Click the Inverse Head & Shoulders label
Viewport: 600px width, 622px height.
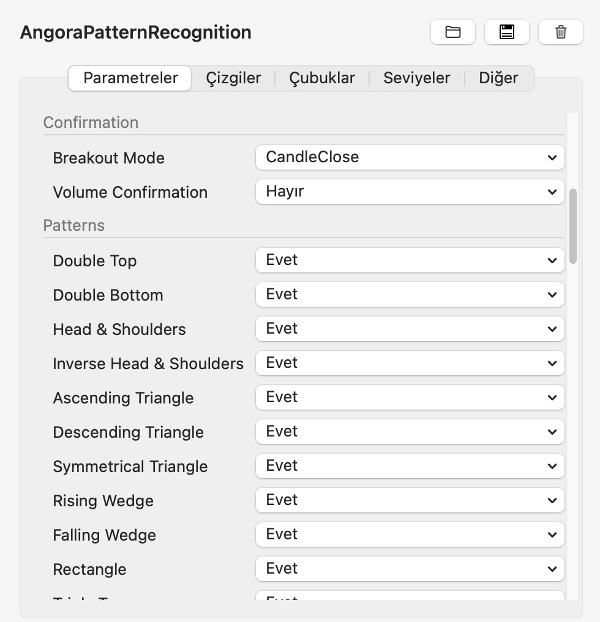(148, 364)
